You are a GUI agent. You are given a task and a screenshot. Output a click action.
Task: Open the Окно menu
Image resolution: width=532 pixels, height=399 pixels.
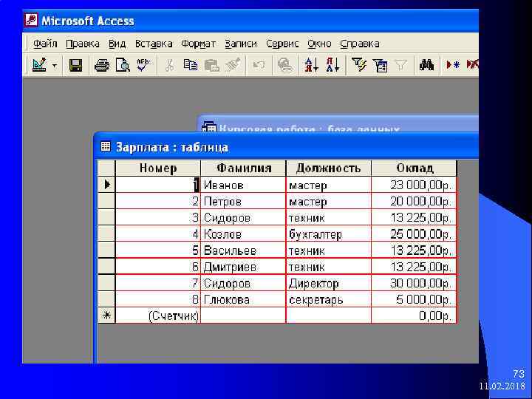click(319, 44)
